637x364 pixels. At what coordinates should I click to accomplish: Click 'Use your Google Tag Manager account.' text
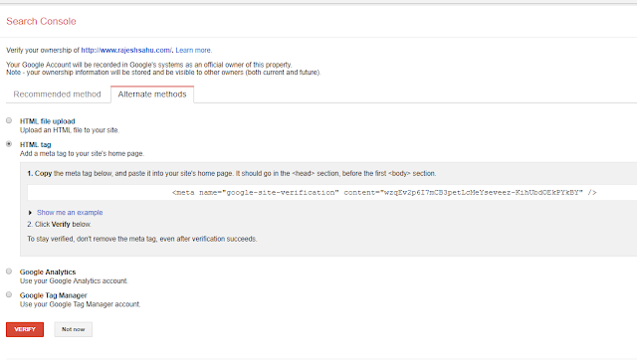[x=80, y=304]
